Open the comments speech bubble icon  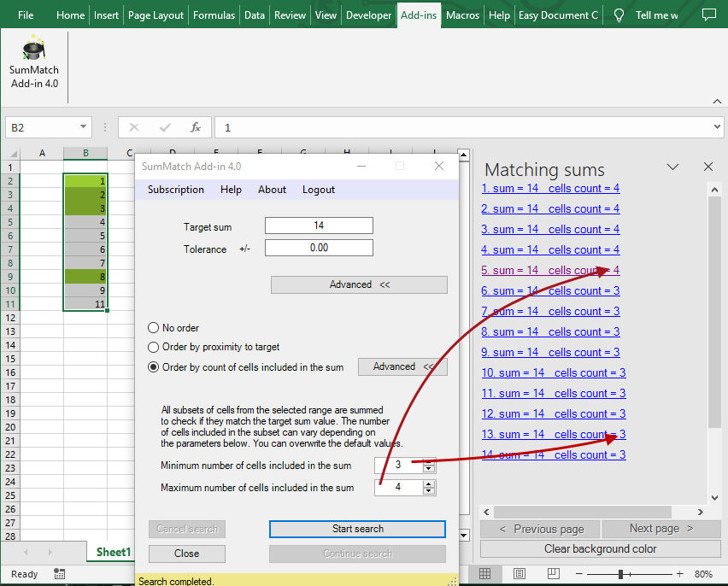click(709, 15)
